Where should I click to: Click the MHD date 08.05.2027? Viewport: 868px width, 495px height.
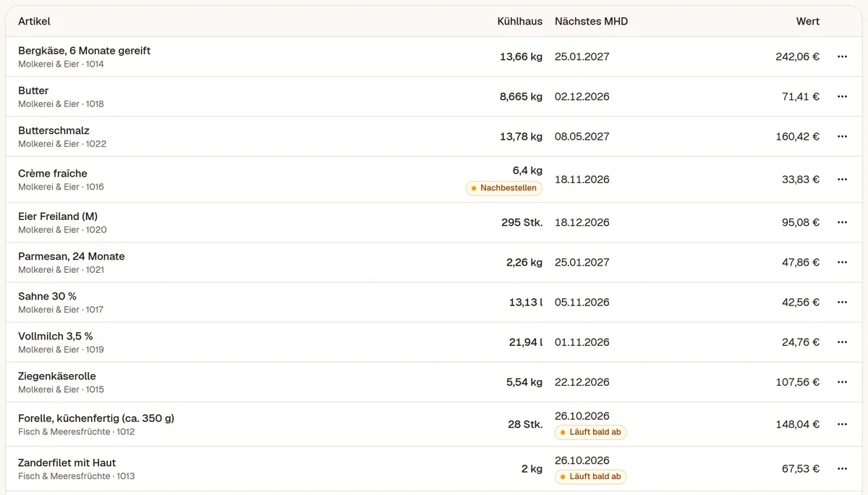click(x=582, y=136)
